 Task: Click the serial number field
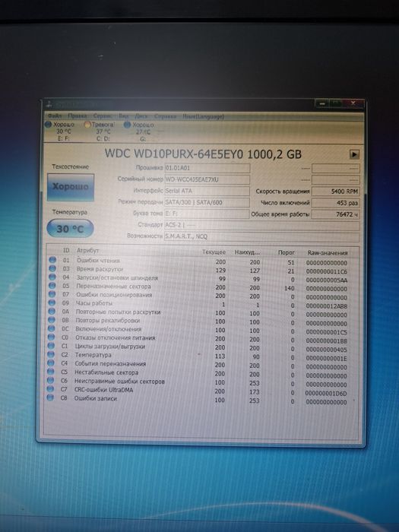pyautogui.click(x=207, y=179)
